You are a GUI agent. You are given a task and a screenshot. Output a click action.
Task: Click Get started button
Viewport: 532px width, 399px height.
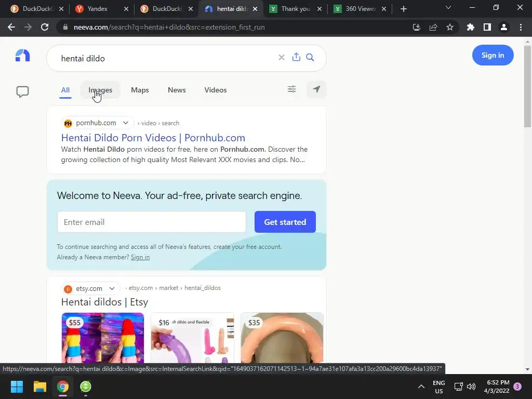pos(285,222)
